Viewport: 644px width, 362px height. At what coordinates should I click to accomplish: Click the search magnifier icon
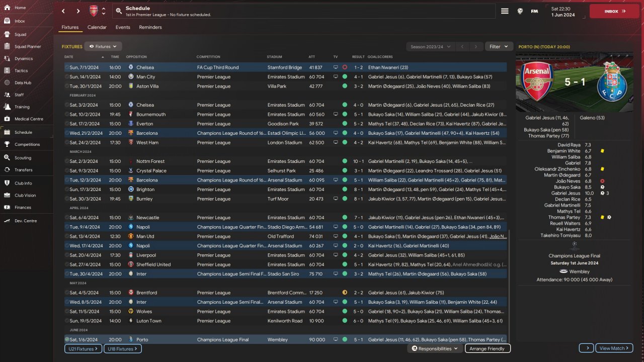pos(118,11)
